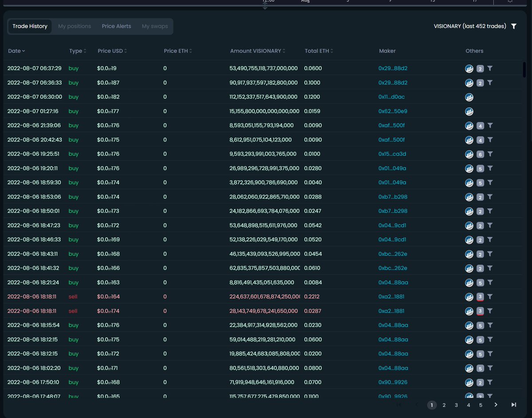Click the 3 badge on the 0.2212 ETH sell row

click(x=480, y=297)
